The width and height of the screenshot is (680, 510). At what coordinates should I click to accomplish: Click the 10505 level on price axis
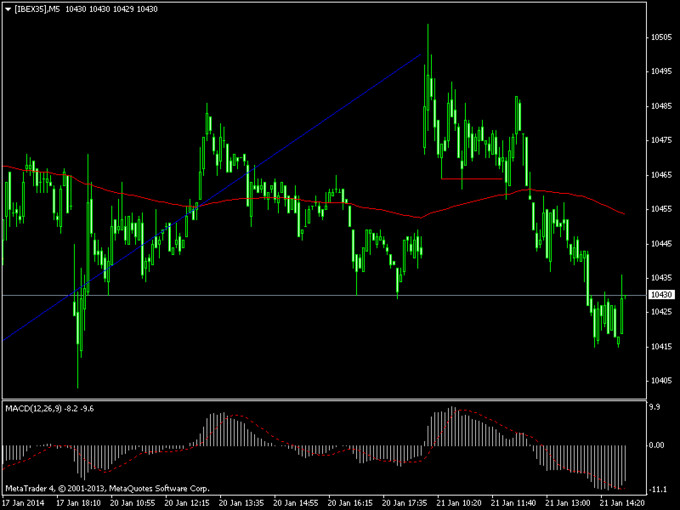click(660, 37)
